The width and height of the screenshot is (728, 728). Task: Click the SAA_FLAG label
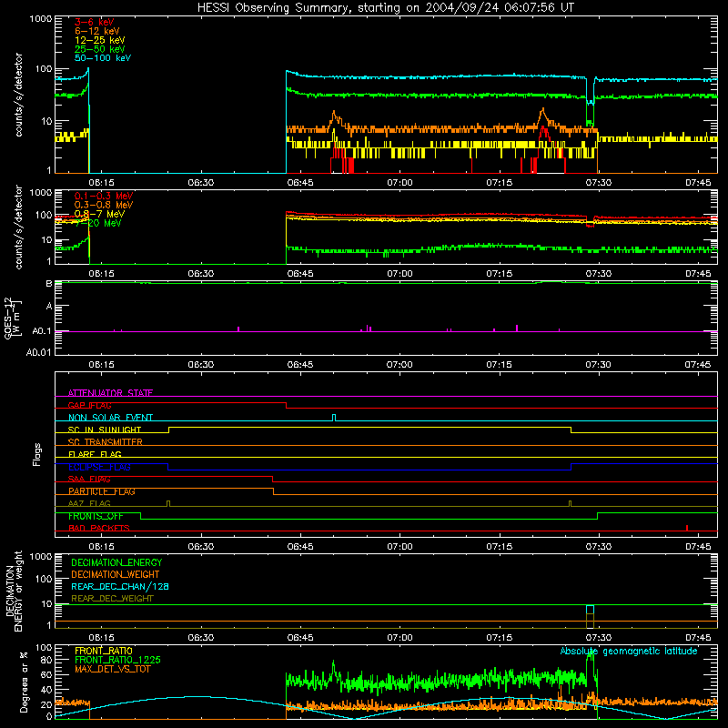(x=89, y=479)
